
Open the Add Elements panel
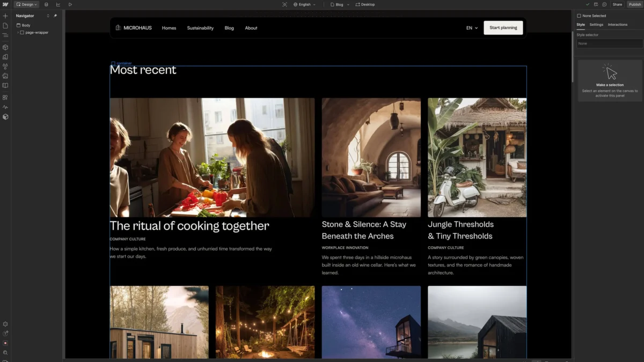pos(5,16)
